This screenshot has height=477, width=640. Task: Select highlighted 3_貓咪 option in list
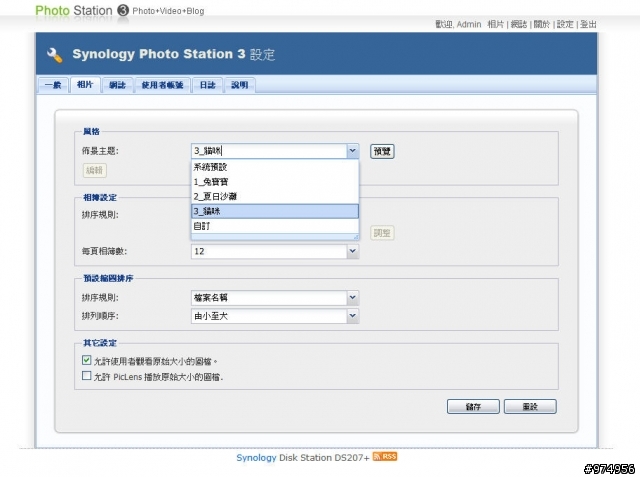[275, 211]
